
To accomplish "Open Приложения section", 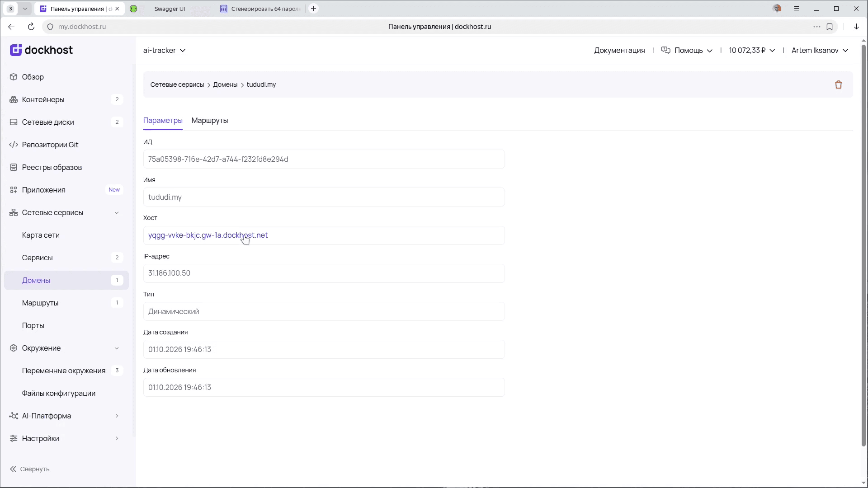I will [x=66, y=190].
